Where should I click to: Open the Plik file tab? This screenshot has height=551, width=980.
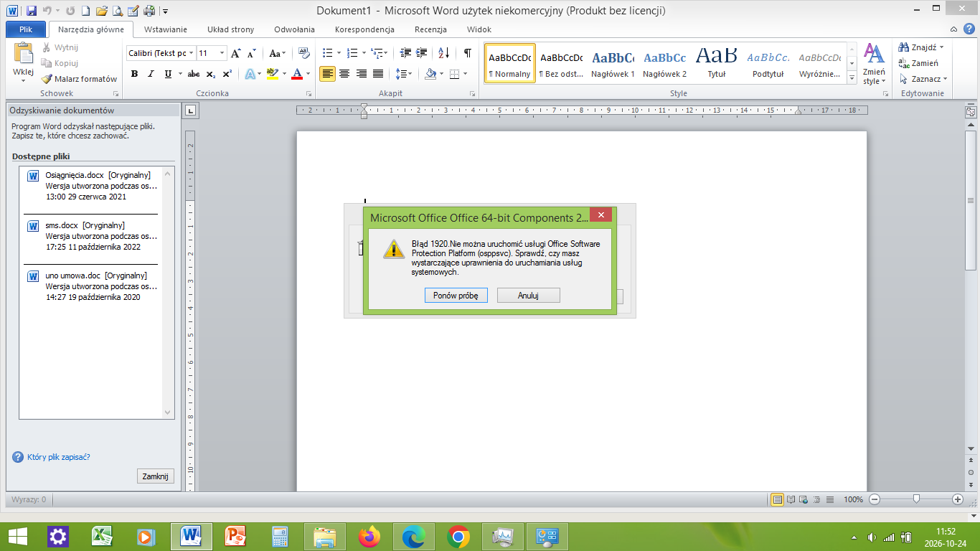click(x=27, y=29)
